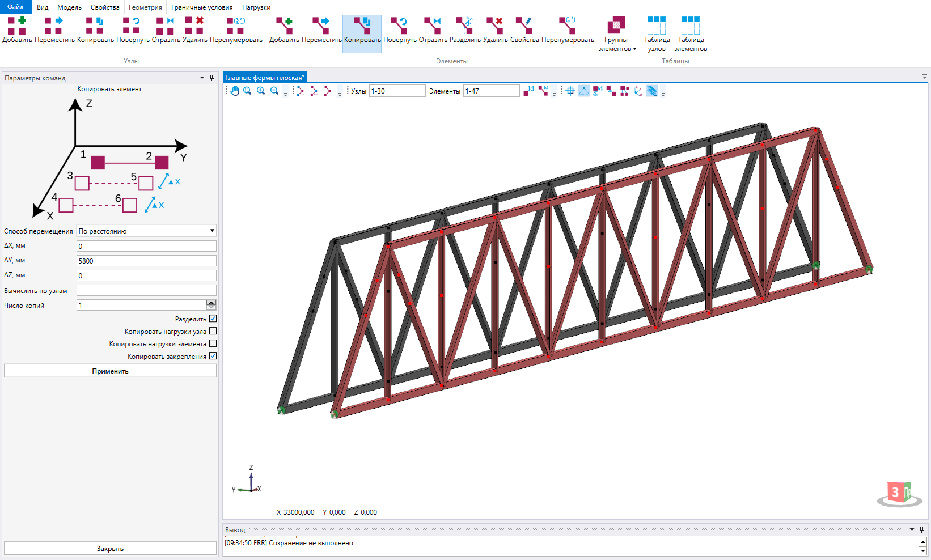
Task: Click the Применить button
Action: pyautogui.click(x=110, y=371)
